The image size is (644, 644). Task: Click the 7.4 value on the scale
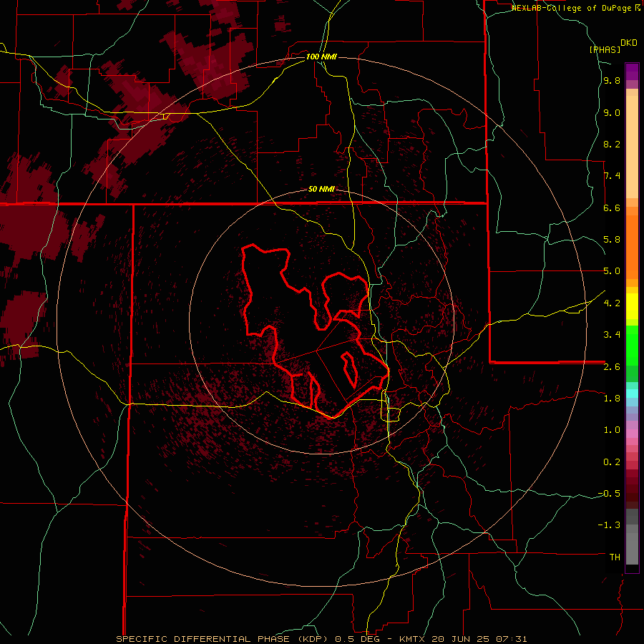(612, 176)
